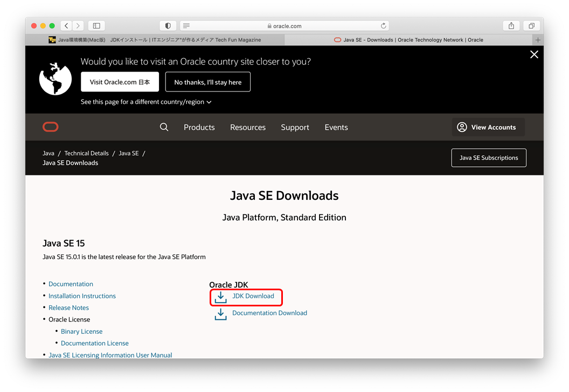Click the Oracle JDK heading
The height and width of the screenshot is (392, 569).
(x=228, y=285)
